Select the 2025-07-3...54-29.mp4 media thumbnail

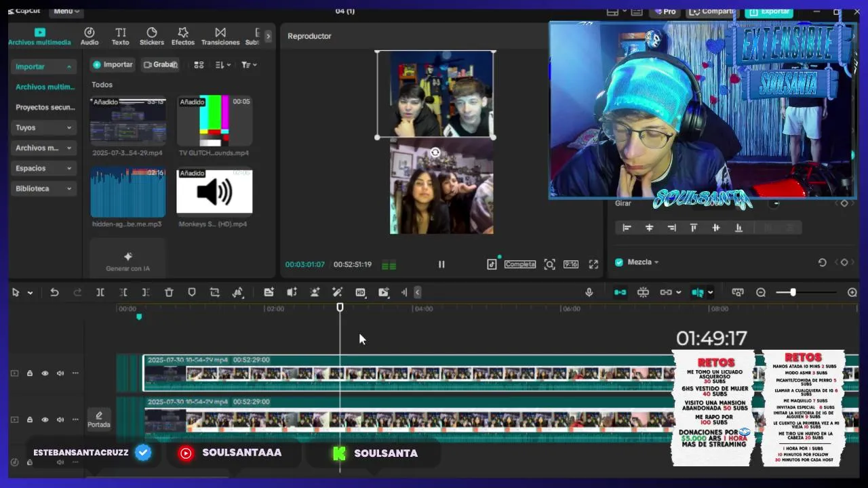tap(128, 121)
